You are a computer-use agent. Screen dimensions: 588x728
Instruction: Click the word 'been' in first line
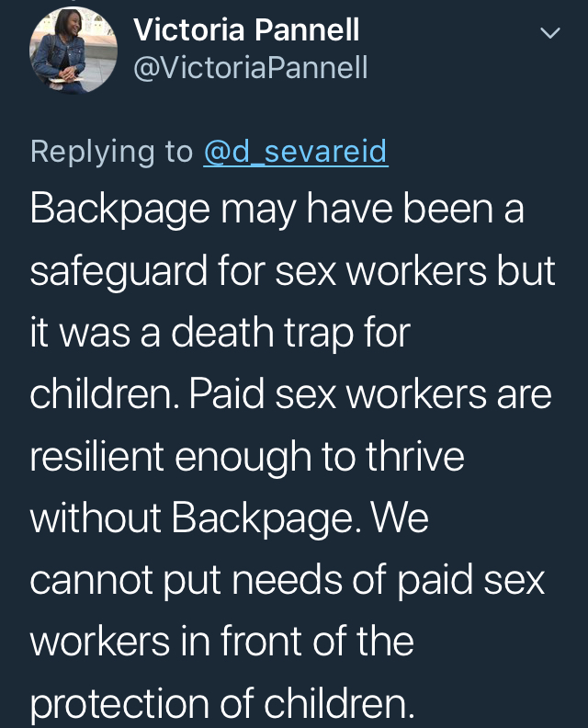click(447, 209)
